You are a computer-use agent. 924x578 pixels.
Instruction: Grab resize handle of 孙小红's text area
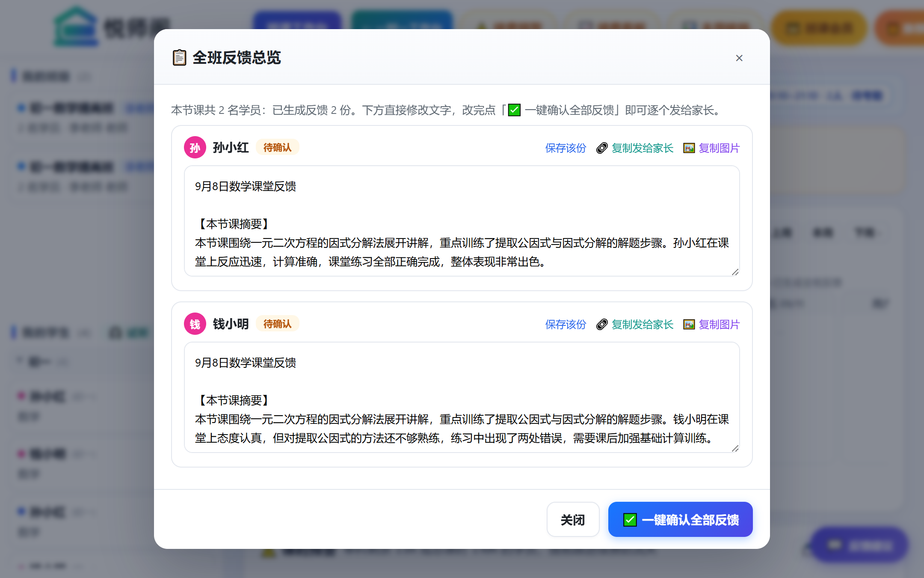click(x=735, y=272)
